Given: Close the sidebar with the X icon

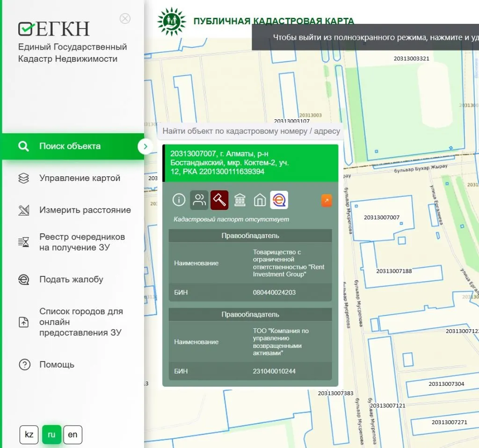Looking at the screenshot, I should pyautogui.click(x=125, y=19).
